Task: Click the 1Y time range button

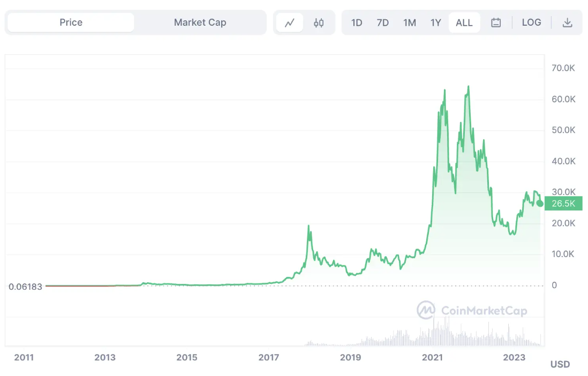Action: click(x=436, y=22)
